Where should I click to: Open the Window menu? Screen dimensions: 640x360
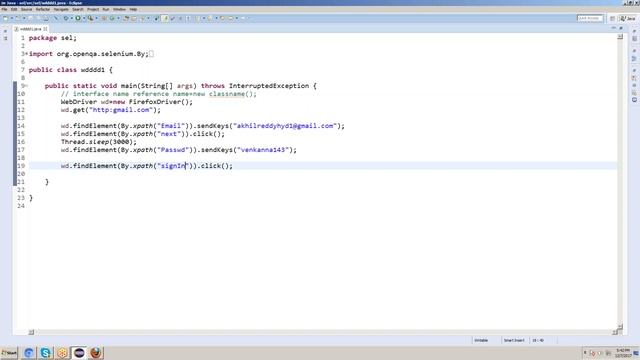tap(119, 9)
